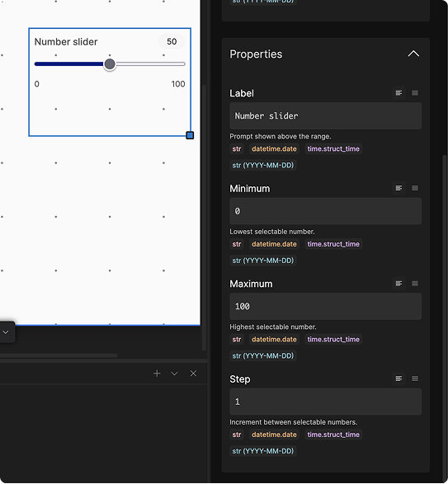Select left-aligned text icon for Label
This screenshot has height=484, width=448.
click(x=398, y=93)
